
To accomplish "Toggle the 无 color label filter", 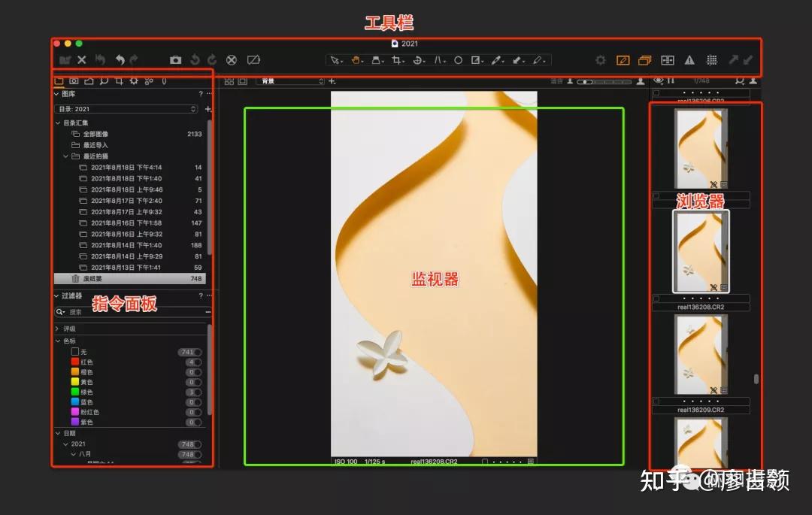I will (75, 352).
